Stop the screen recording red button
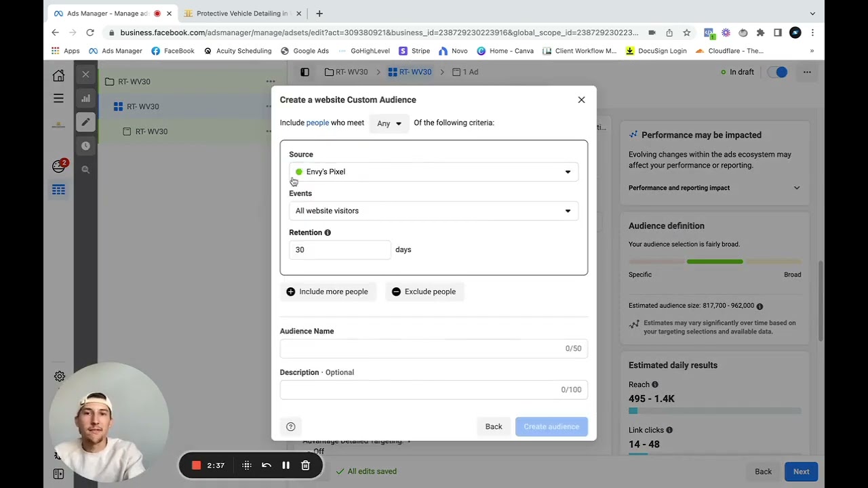Viewport: 868px width, 488px height. 196,466
